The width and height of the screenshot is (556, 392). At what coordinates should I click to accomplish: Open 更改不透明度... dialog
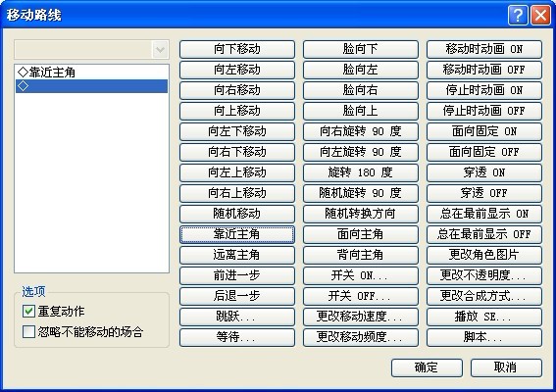(x=484, y=275)
